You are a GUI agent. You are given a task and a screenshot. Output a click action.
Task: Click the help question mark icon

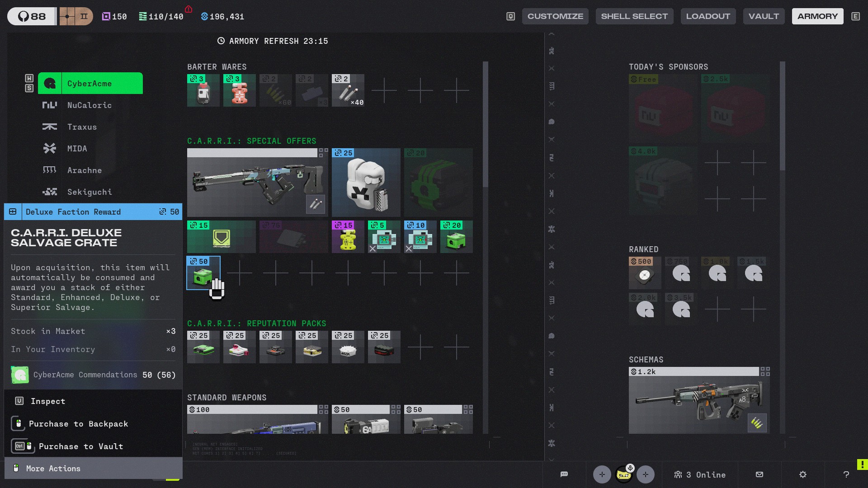[x=846, y=474]
